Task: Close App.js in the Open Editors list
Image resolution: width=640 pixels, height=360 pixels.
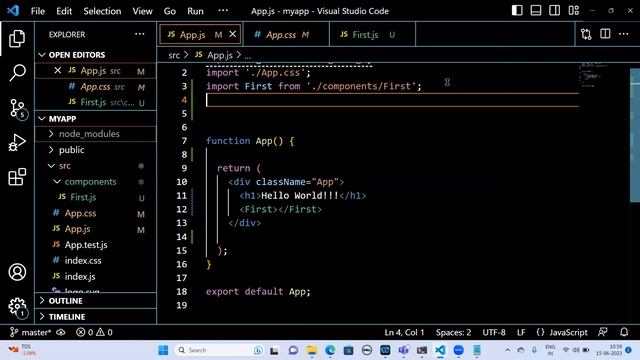Action: tap(58, 71)
